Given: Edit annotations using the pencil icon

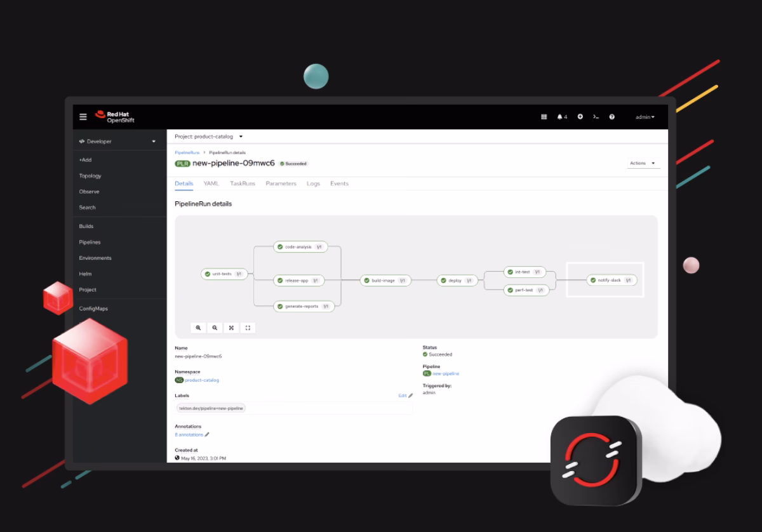Looking at the screenshot, I should 207,435.
